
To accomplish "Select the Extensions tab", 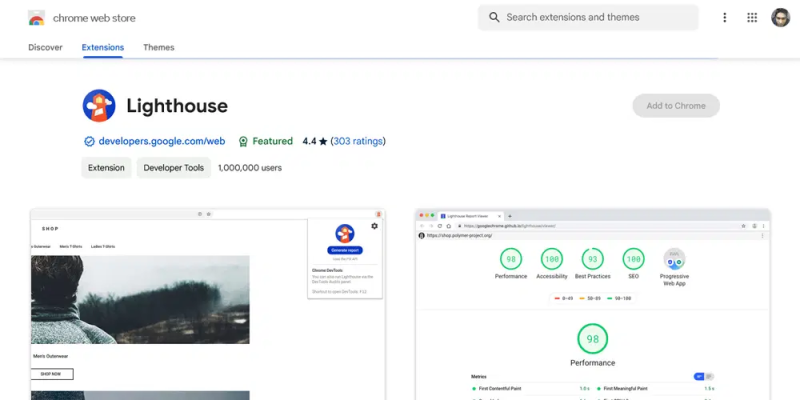I will coord(103,47).
